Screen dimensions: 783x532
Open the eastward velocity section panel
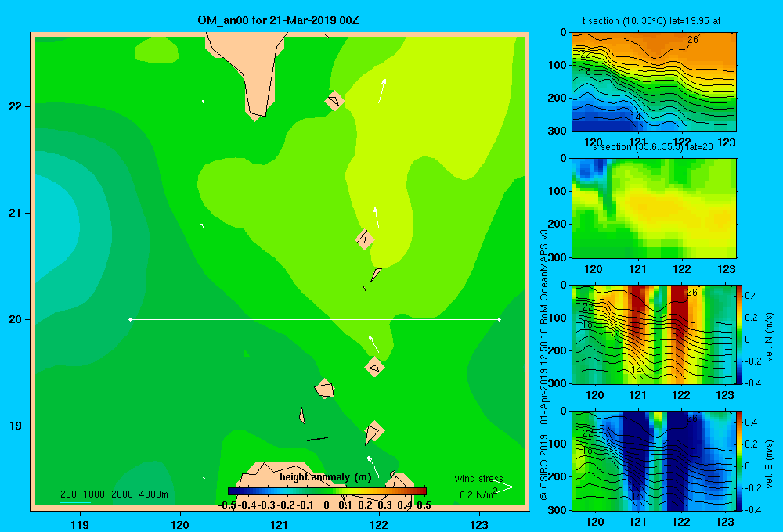[x=653, y=461]
